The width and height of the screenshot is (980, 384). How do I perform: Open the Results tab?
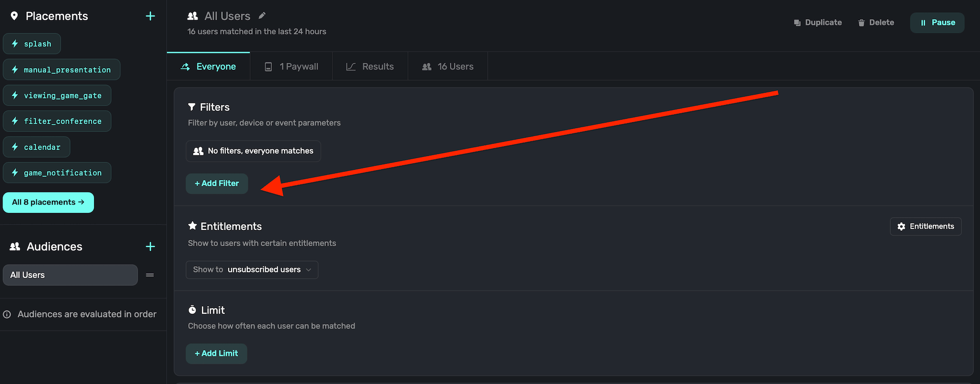click(370, 67)
